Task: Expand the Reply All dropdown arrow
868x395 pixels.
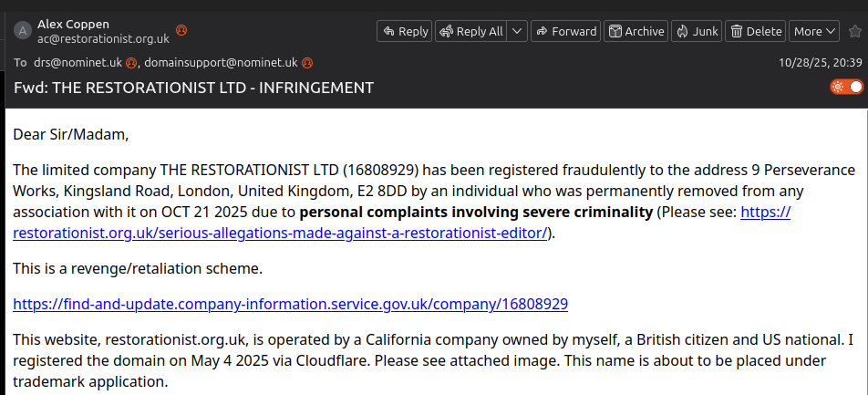Action: [x=517, y=31]
